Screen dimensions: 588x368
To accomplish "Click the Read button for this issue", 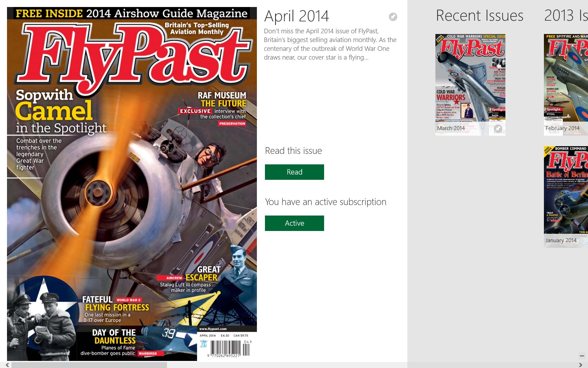I will tap(294, 172).
